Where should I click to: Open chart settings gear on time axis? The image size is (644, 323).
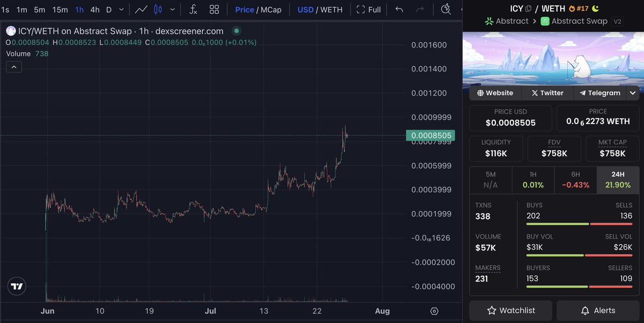435,311
